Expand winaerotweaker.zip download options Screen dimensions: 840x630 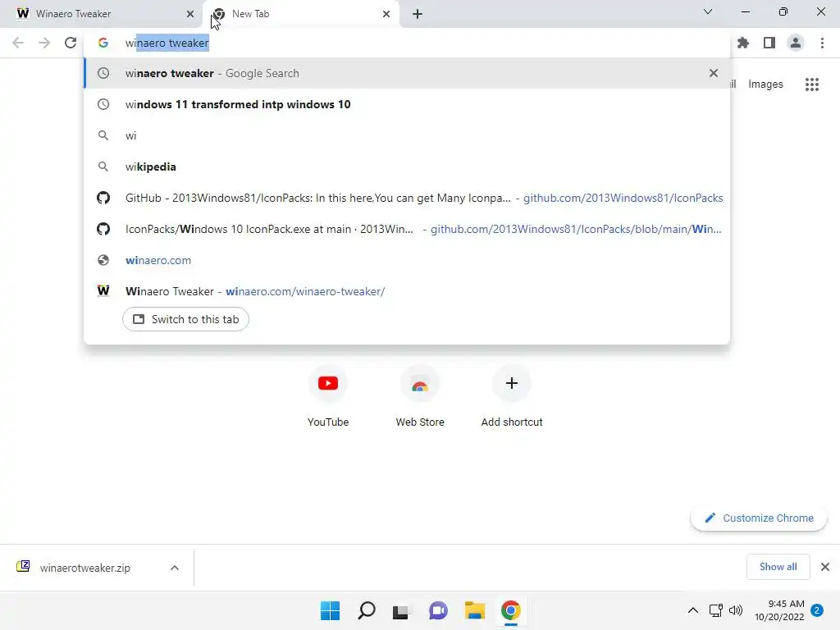[x=175, y=568]
